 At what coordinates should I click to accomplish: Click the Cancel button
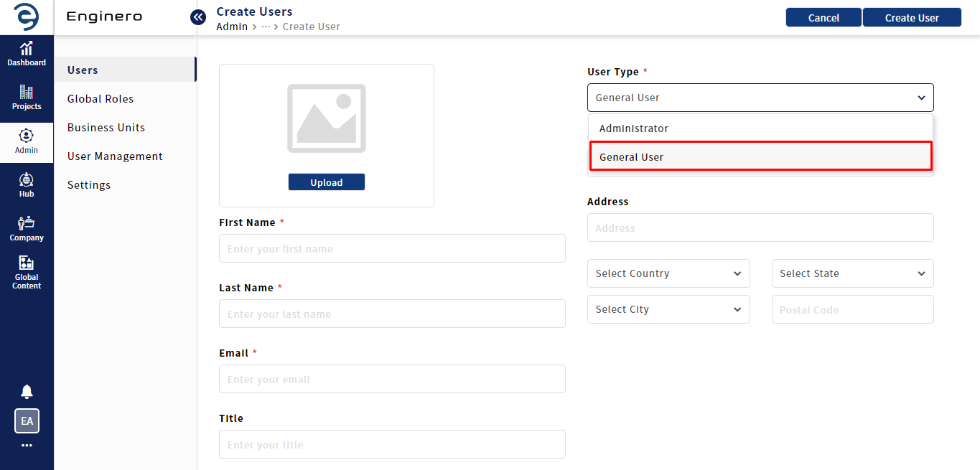pyautogui.click(x=823, y=18)
